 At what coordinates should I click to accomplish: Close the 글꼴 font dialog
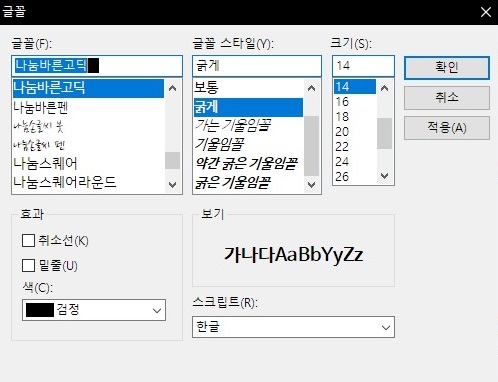pyautogui.click(x=486, y=12)
